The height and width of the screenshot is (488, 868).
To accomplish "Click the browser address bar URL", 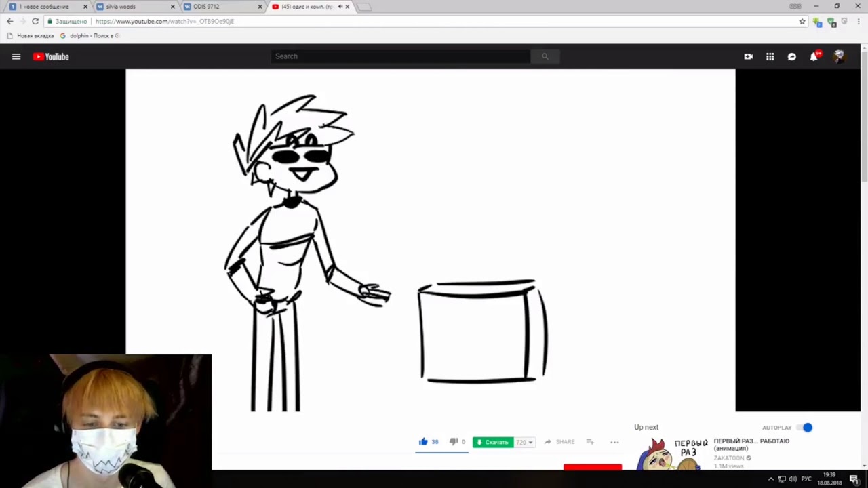I will 165,21.
